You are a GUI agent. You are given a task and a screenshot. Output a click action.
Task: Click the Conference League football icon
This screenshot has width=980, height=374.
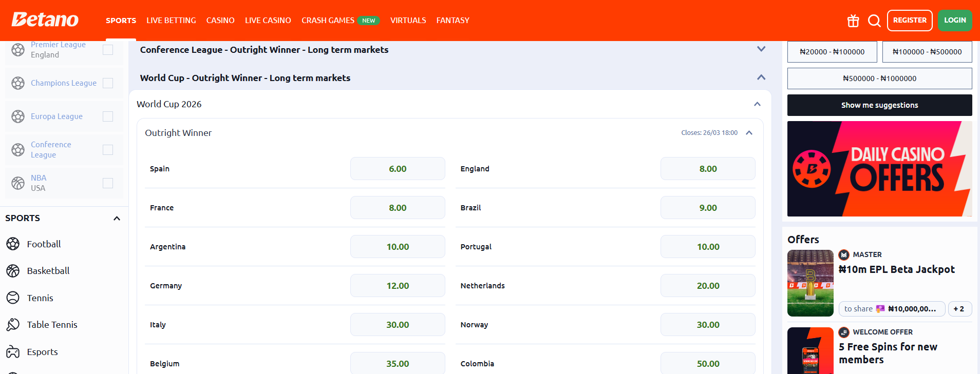pyautogui.click(x=18, y=150)
